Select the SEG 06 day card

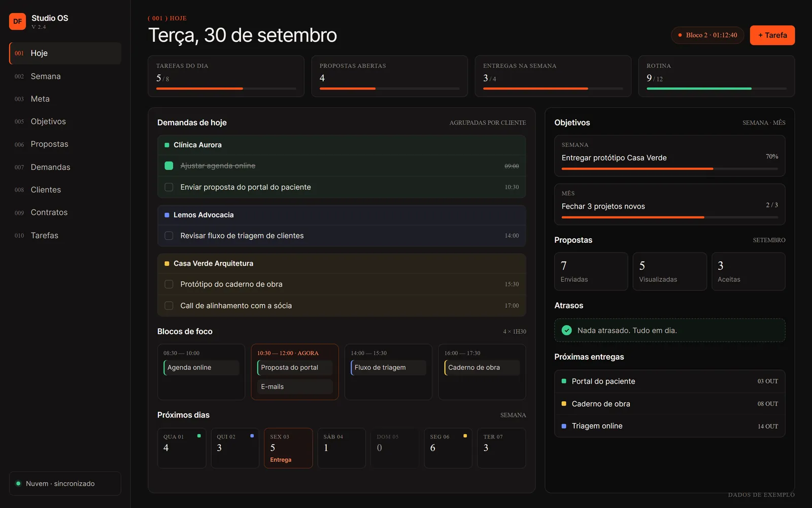pos(448,448)
